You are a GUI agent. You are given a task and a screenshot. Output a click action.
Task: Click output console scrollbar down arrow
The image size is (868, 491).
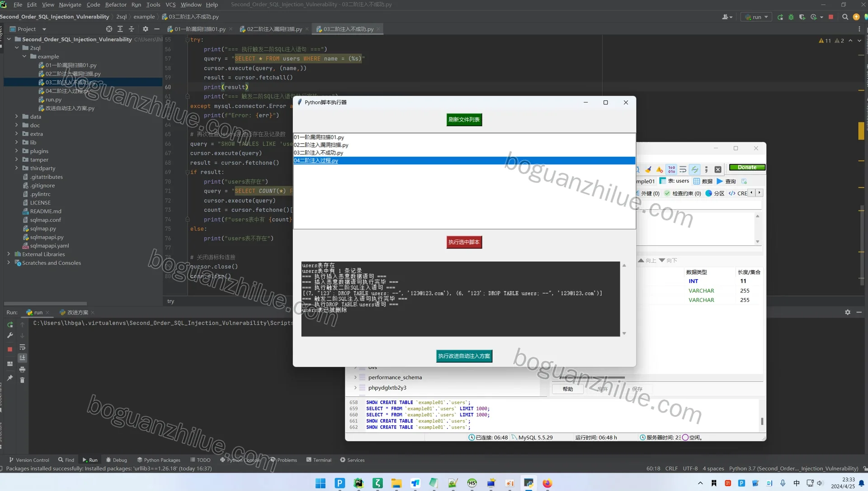624,334
